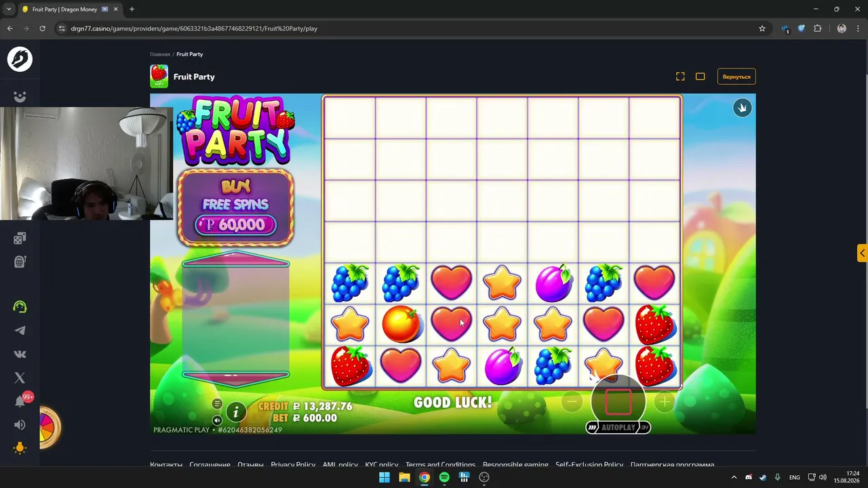This screenshot has height=488, width=868.
Task: Click the ENG language indicator
Action: click(794, 477)
